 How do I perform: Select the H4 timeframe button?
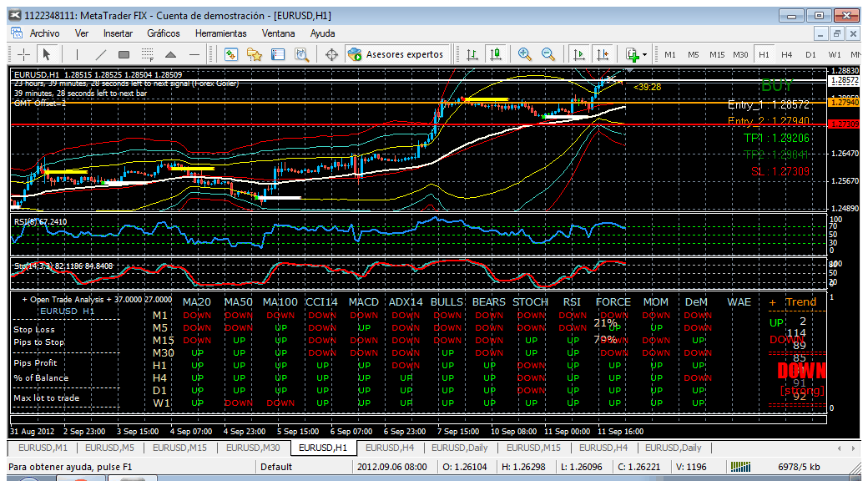pyautogui.click(x=786, y=55)
